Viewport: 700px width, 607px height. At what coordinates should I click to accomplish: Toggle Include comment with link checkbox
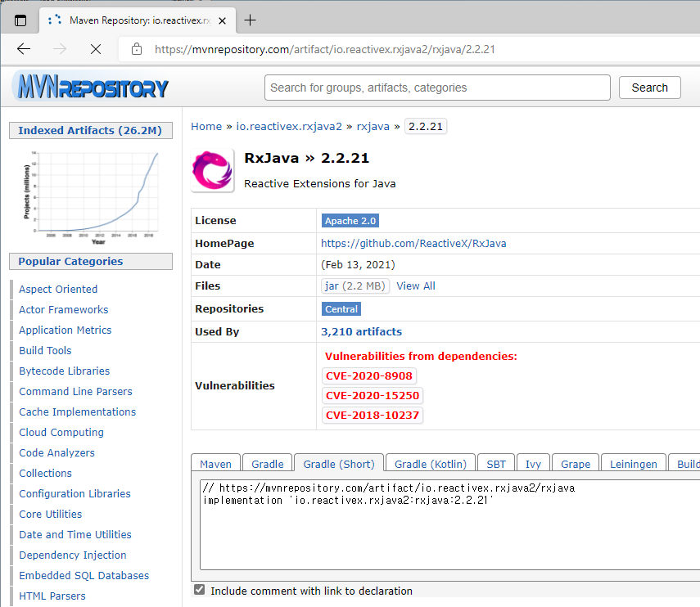[200, 590]
